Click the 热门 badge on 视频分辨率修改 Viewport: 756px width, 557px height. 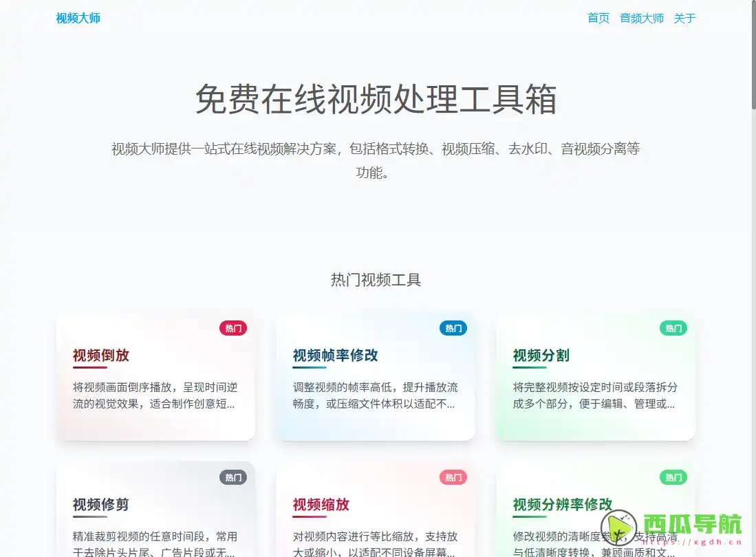coord(673,477)
